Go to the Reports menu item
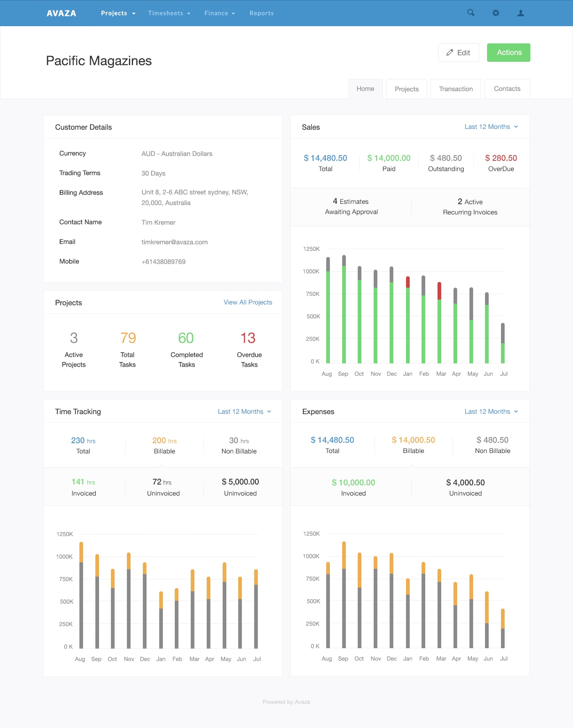 coord(261,13)
